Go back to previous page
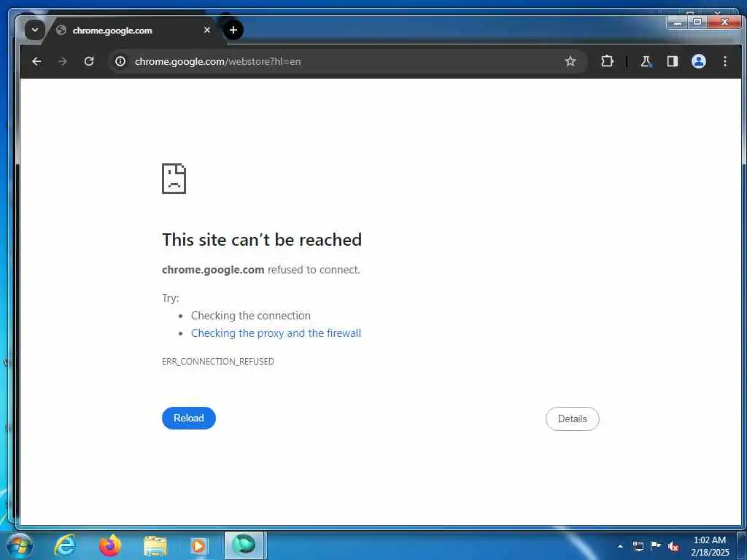747x560 pixels. pyautogui.click(x=36, y=61)
